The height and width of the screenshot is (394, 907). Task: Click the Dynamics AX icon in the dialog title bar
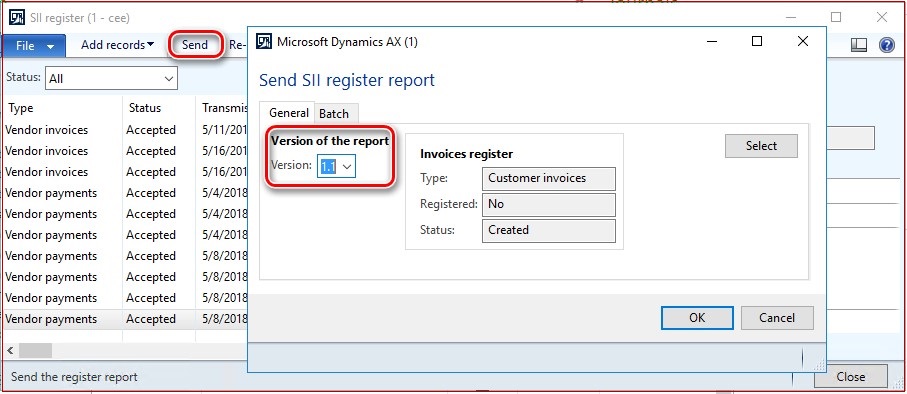coord(264,42)
